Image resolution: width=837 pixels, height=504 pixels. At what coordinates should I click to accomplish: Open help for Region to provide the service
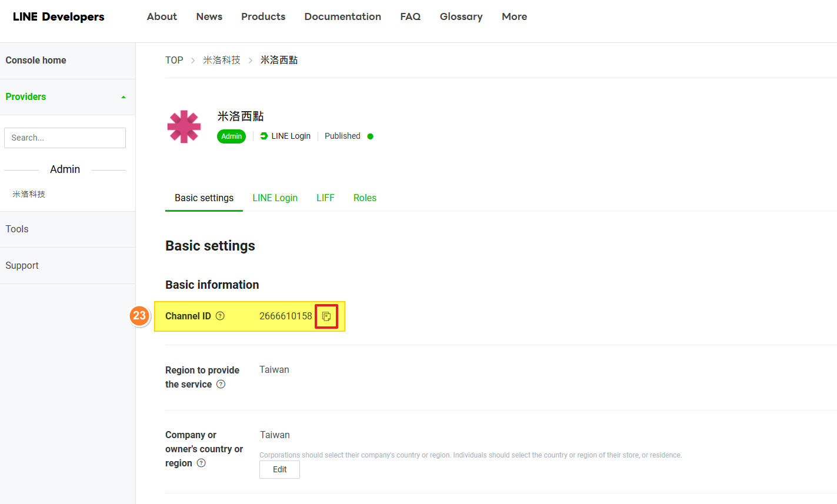coord(221,384)
